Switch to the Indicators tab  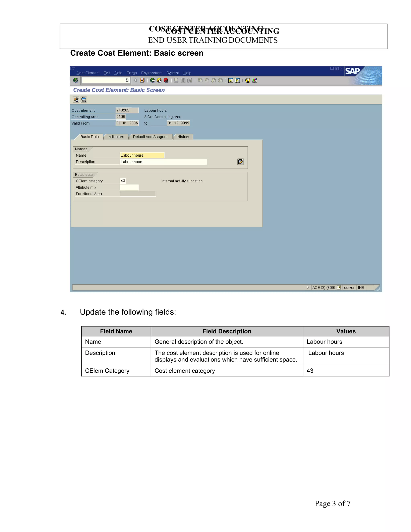click(x=116, y=137)
